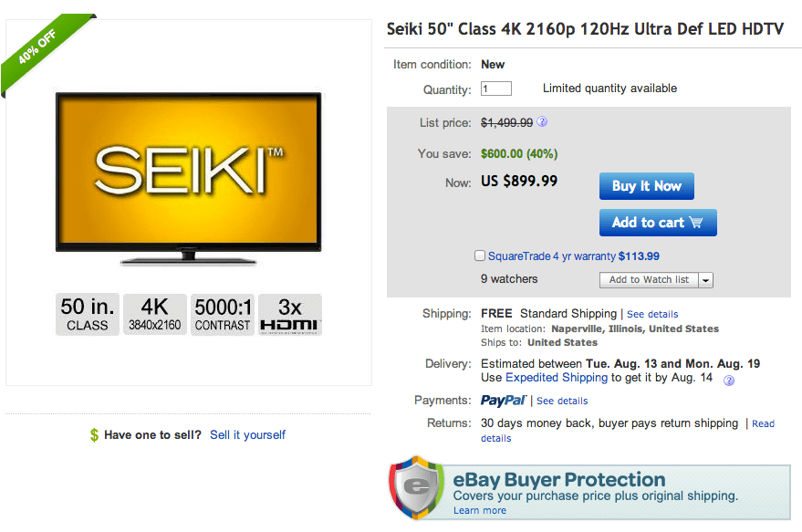Open list price help question mark icon
Viewport: 802px width, 532px height.
pos(544,121)
